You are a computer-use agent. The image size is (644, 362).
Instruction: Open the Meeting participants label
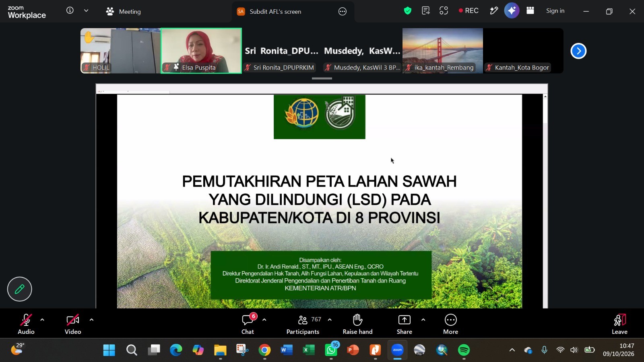click(124, 11)
